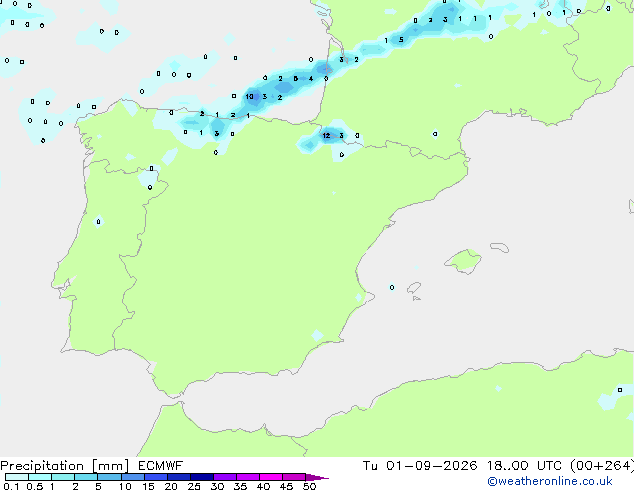
Task: Click the "ECMWF" model label
Action: [x=161, y=465]
